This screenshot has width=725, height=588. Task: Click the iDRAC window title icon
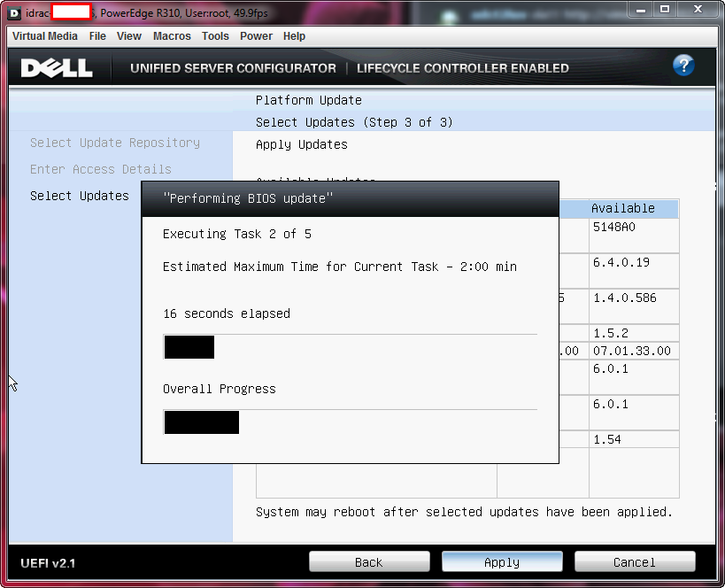click(14, 13)
